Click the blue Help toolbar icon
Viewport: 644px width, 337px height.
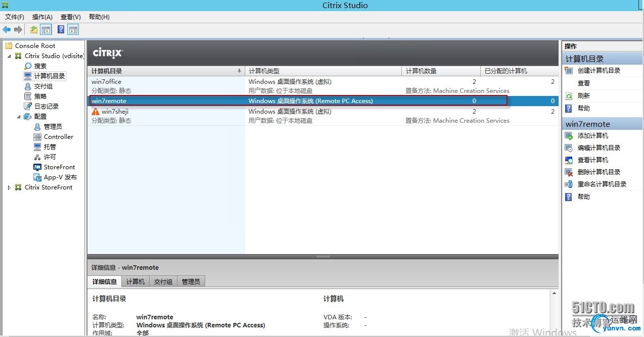point(61,30)
